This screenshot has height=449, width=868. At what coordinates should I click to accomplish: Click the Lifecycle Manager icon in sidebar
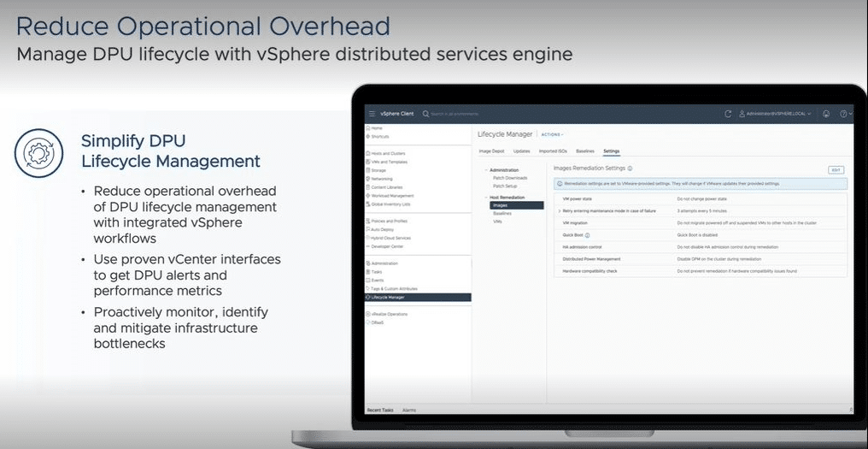pos(368,297)
